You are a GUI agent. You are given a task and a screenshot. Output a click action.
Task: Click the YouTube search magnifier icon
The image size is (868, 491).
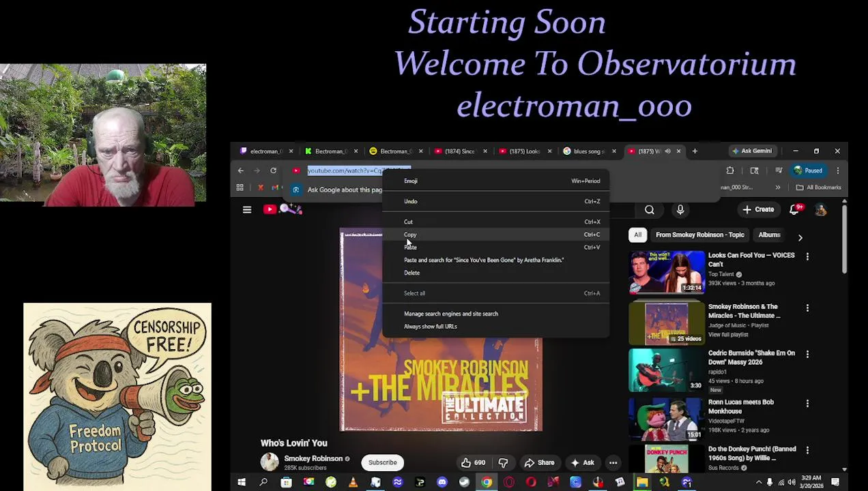(650, 210)
